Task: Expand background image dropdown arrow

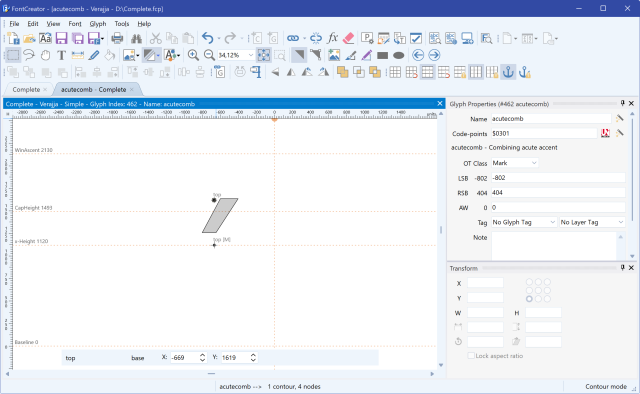Action: coord(138,56)
